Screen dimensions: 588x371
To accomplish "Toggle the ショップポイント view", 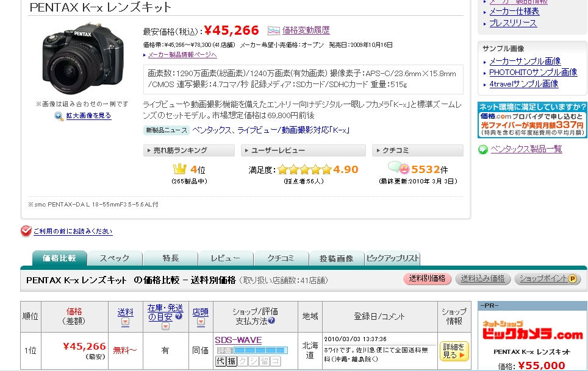I will (x=547, y=279).
